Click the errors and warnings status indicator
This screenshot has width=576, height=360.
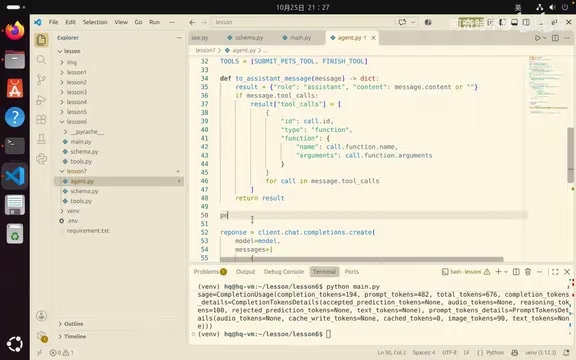pyautogui.click(x=61, y=353)
